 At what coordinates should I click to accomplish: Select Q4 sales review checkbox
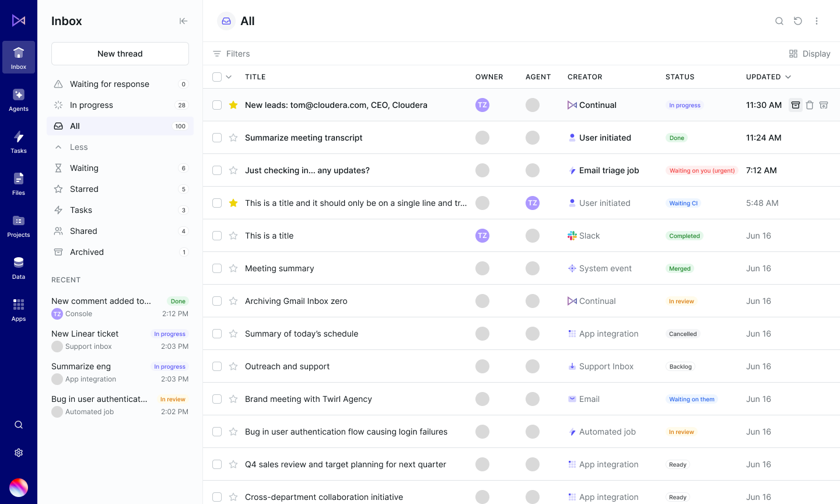(x=217, y=464)
